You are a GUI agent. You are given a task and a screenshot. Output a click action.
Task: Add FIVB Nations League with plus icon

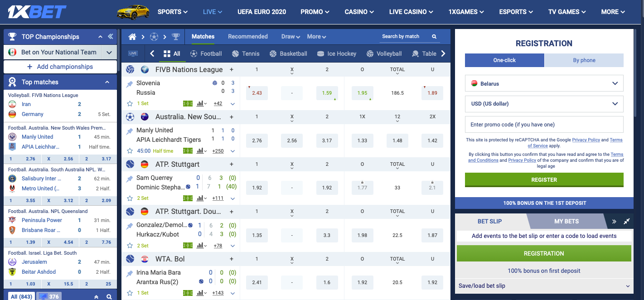[232, 69]
